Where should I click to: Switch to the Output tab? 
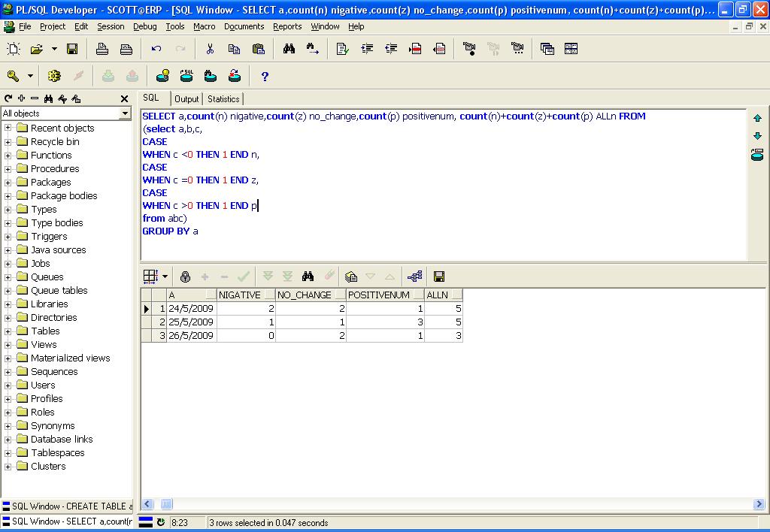pyautogui.click(x=186, y=99)
